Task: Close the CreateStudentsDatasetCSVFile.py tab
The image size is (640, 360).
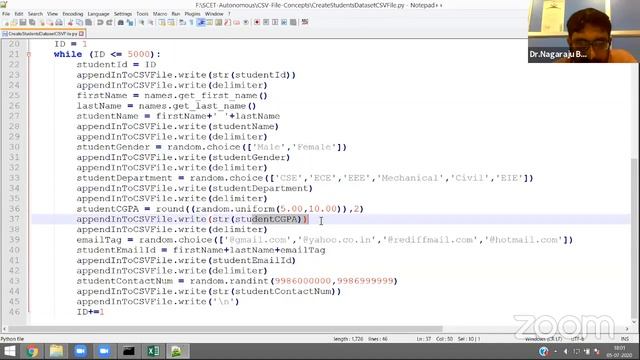Action: coord(81,33)
